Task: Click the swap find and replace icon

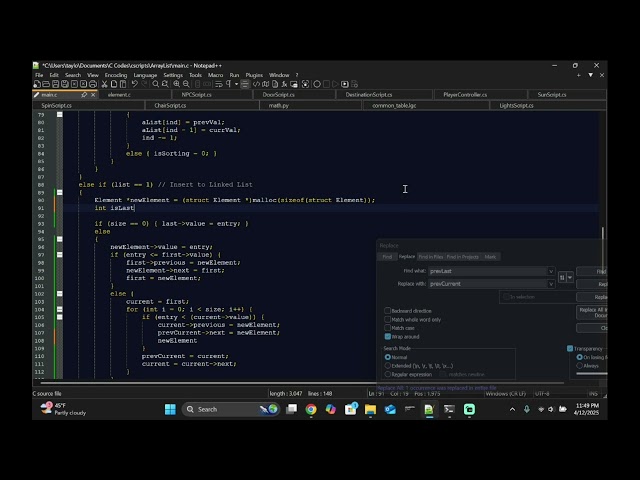Action: (x=562, y=278)
